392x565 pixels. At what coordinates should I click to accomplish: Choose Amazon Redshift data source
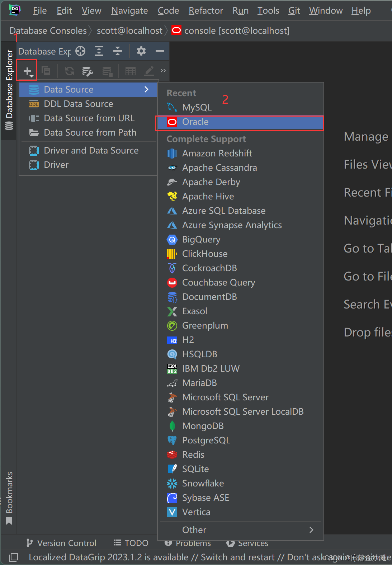241,153
